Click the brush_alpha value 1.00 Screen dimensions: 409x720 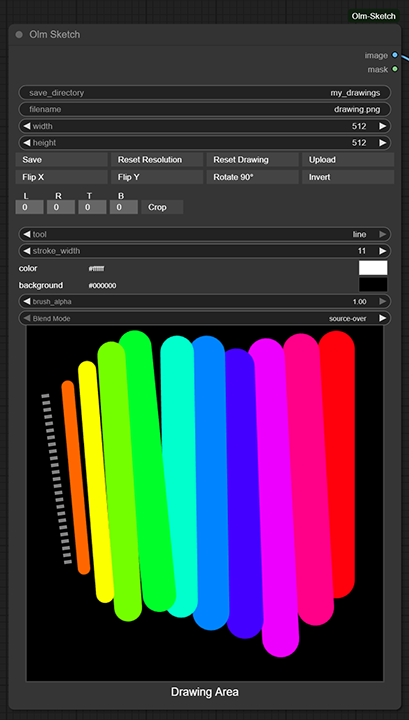tap(359, 302)
